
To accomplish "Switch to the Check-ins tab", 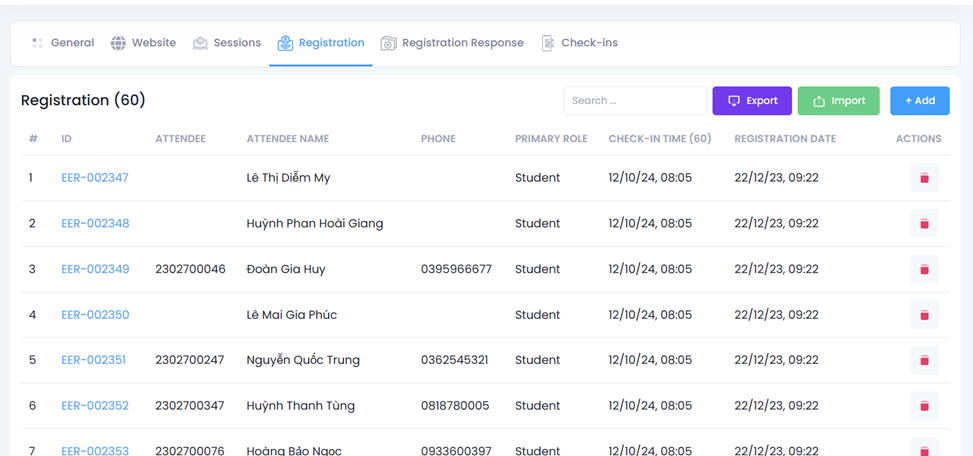I will (579, 43).
